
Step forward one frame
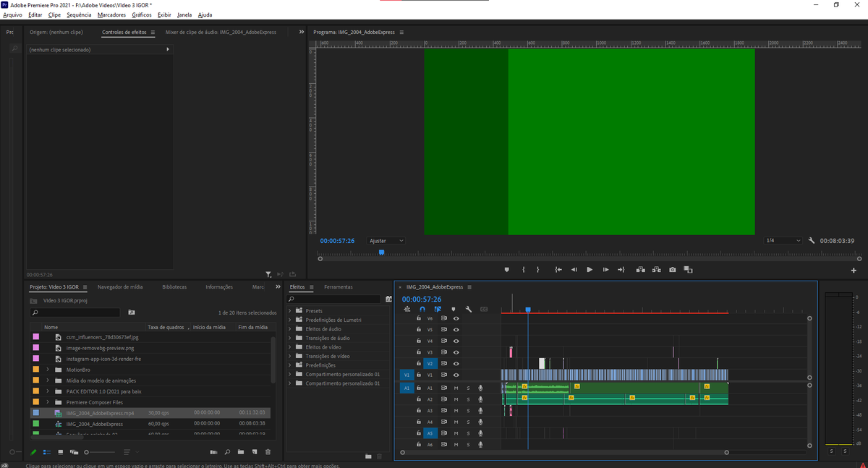(x=605, y=269)
